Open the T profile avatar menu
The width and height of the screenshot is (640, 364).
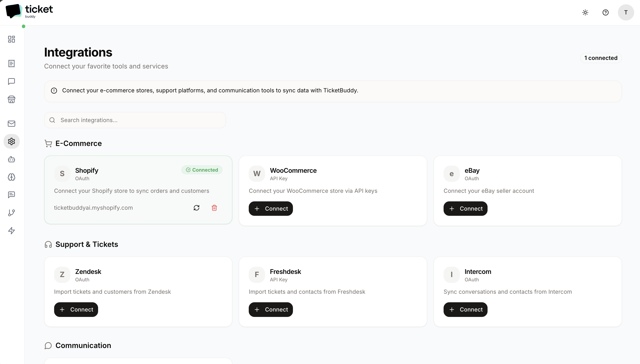click(x=626, y=12)
